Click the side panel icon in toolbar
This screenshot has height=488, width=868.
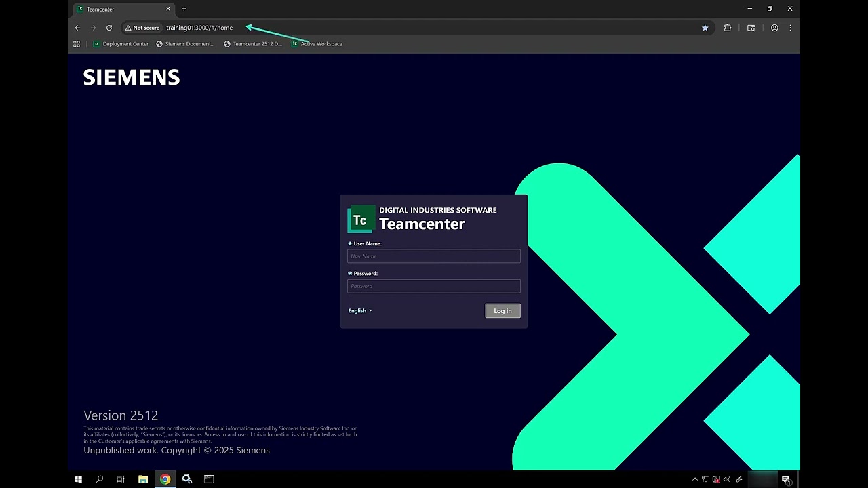[751, 28]
